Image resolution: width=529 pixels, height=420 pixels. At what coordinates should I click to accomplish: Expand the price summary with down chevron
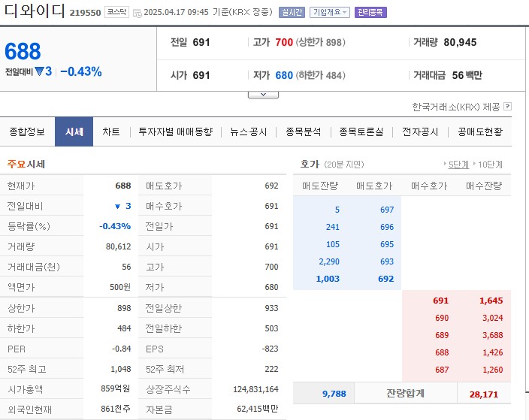pos(263,95)
